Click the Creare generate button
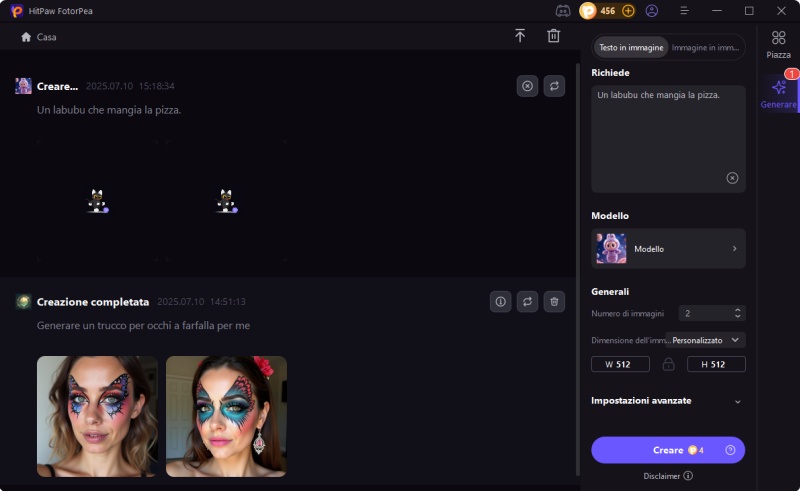800x491 pixels. pos(668,450)
